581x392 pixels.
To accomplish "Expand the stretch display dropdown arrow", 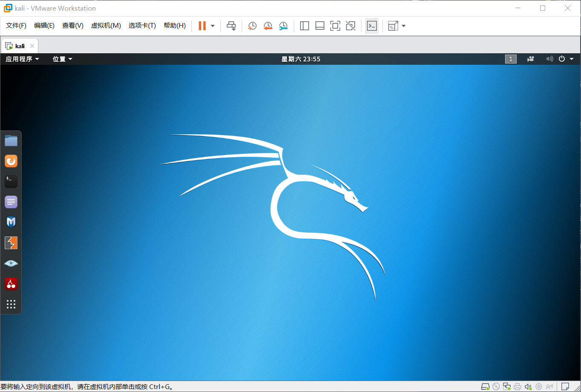I will 404,26.
